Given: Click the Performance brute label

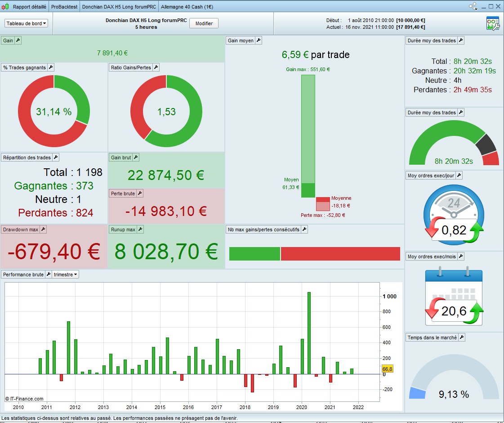Looking at the screenshot, I should coord(23,274).
